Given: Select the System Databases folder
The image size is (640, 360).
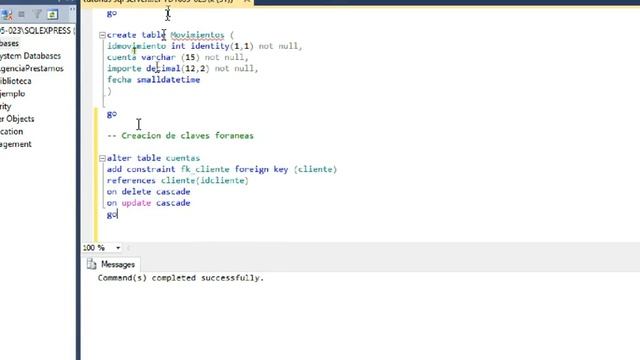Looking at the screenshot, I should (x=31, y=56).
